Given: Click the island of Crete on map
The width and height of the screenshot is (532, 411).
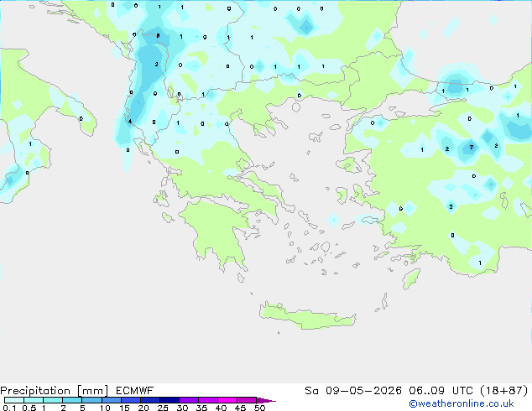Looking at the screenshot, I should 307,316.
